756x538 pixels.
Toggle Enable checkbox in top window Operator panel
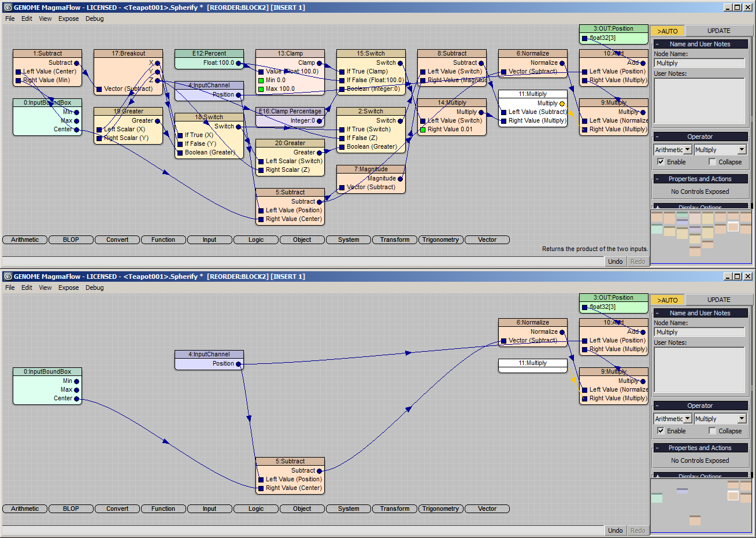tap(661, 162)
